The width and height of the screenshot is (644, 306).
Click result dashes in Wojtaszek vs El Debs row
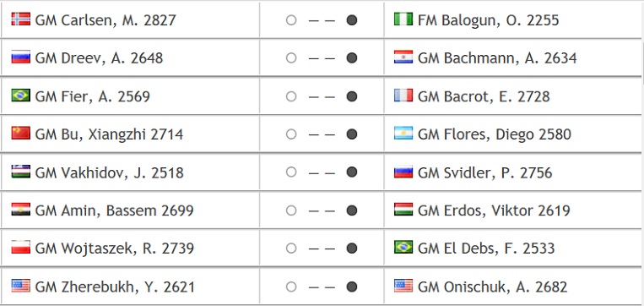pyautogui.click(x=322, y=249)
